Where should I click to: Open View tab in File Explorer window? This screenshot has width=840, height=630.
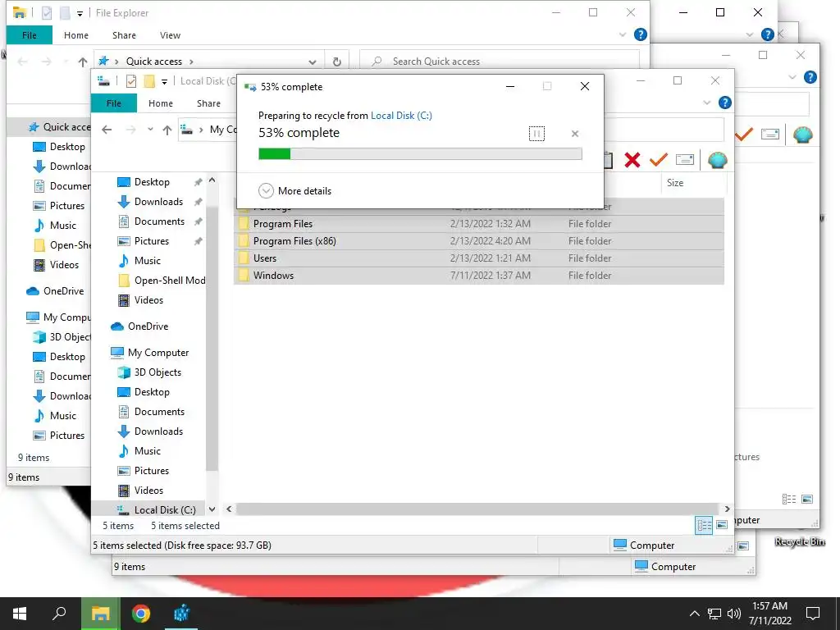(170, 35)
